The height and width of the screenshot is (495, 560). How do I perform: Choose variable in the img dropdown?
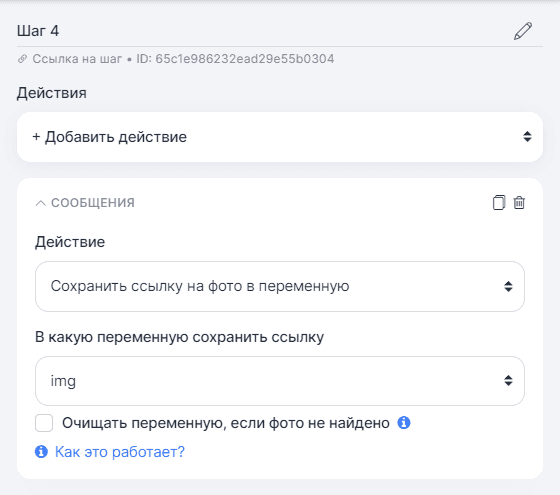280,381
